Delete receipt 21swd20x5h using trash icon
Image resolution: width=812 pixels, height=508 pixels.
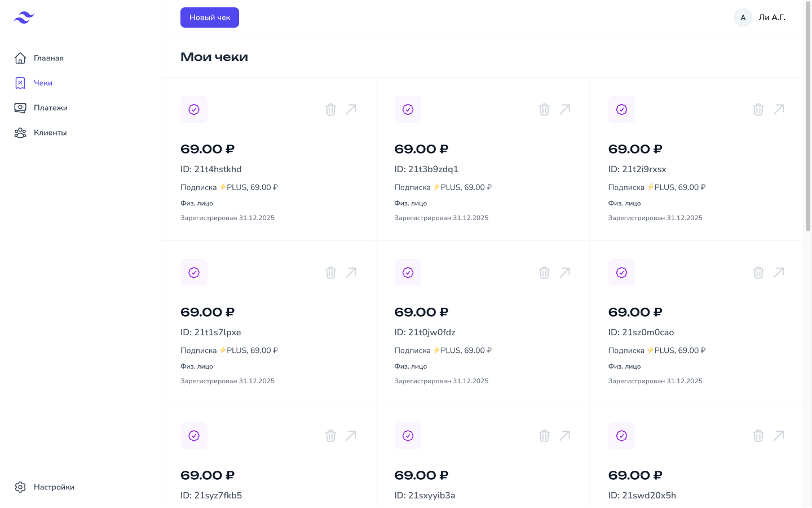point(758,436)
